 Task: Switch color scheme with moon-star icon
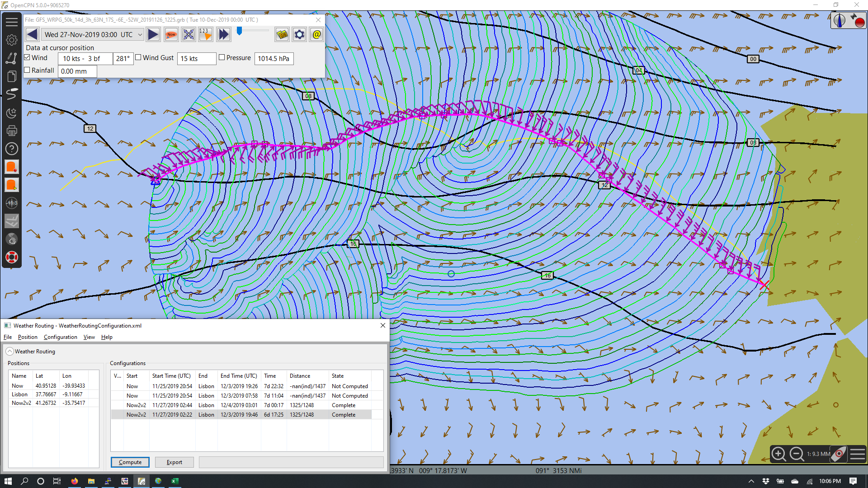pos(12,113)
